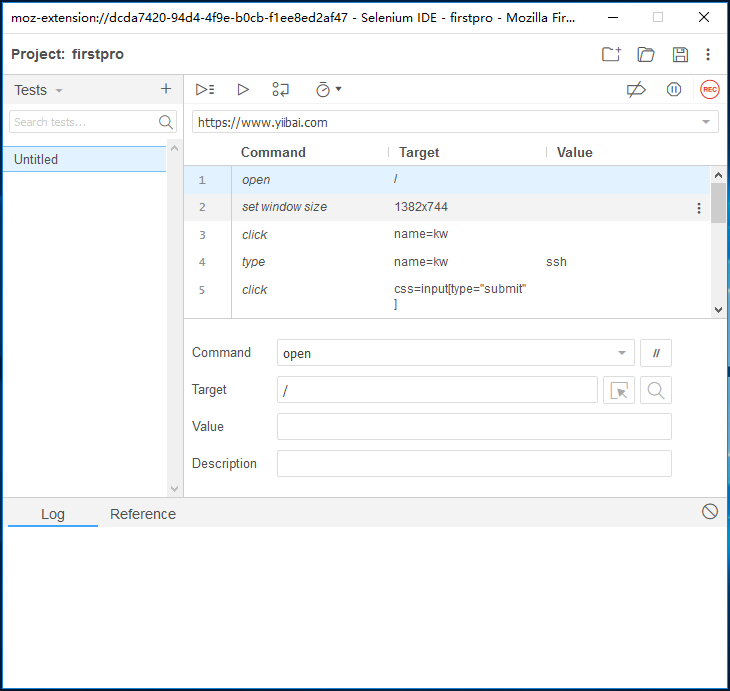Viewport: 730px width, 691px height.
Task: Select the Untitled test in list
Action: click(x=84, y=159)
